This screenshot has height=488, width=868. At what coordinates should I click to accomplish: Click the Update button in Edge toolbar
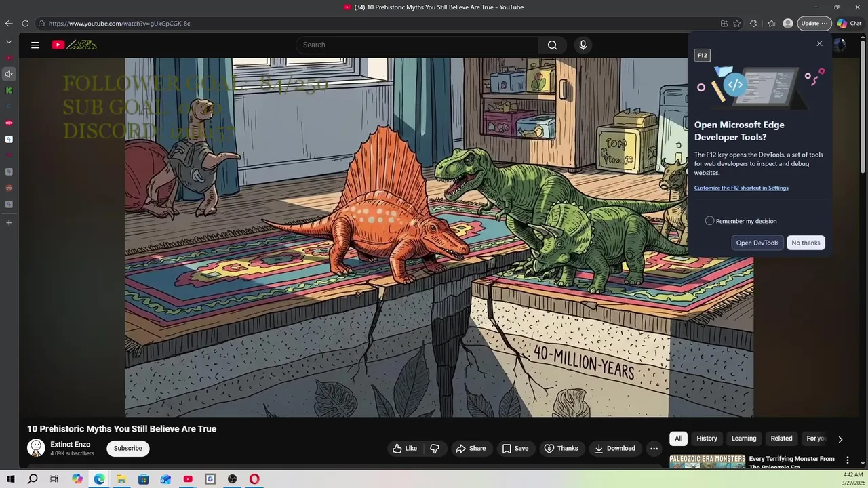[x=814, y=24]
